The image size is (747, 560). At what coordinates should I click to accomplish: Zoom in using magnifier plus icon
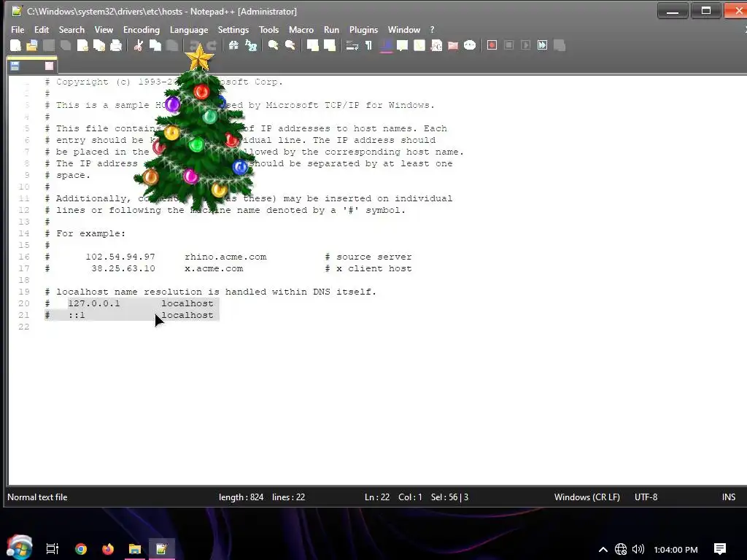[x=273, y=45]
